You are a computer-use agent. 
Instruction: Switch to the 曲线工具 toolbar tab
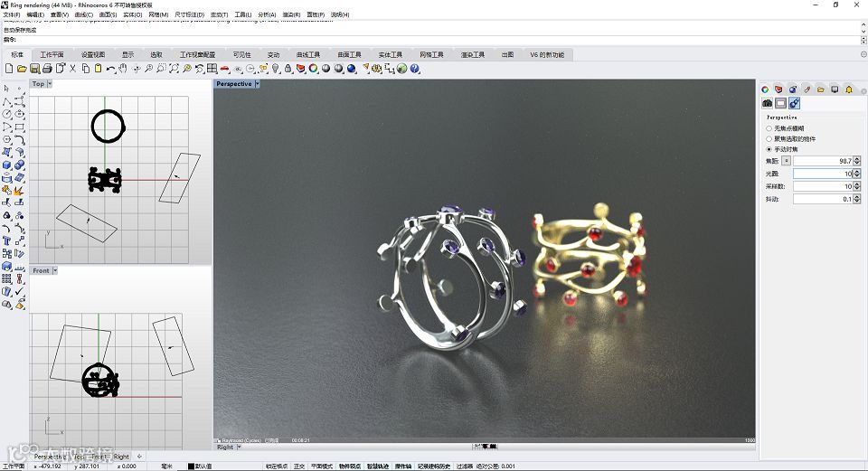click(x=308, y=55)
